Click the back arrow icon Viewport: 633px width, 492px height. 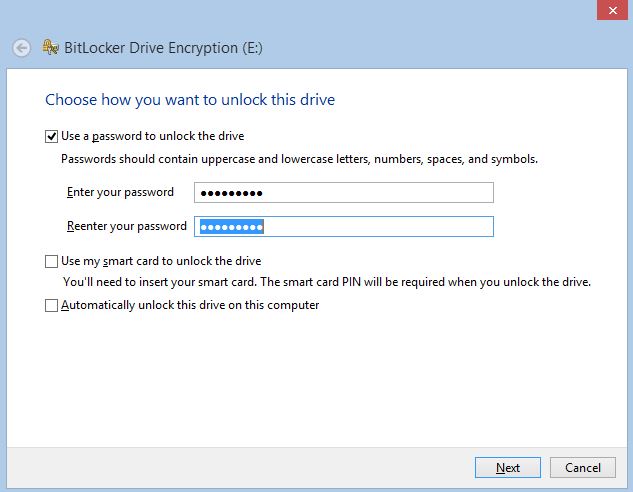[x=21, y=48]
